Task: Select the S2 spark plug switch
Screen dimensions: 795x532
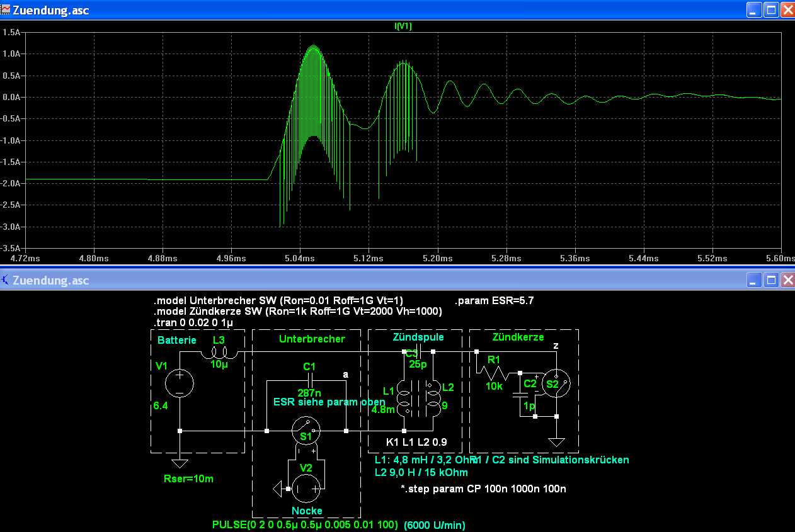Action: pyautogui.click(x=556, y=385)
